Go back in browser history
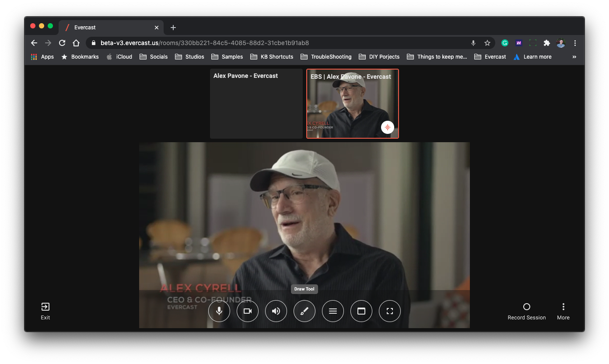Image resolution: width=609 pixels, height=364 pixels. pos(34,43)
